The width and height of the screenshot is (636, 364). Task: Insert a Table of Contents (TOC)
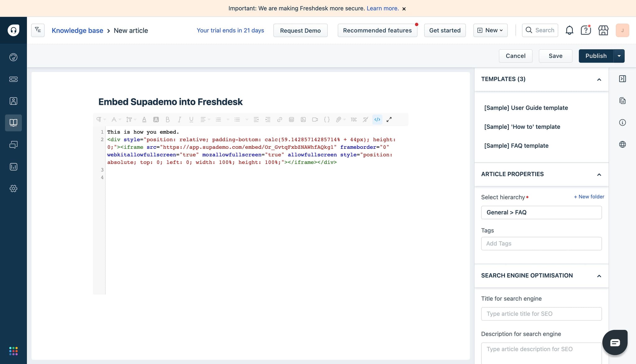click(x=353, y=119)
